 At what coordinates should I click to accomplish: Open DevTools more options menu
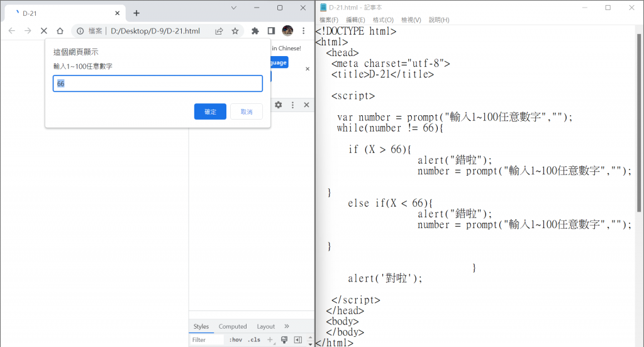point(293,105)
